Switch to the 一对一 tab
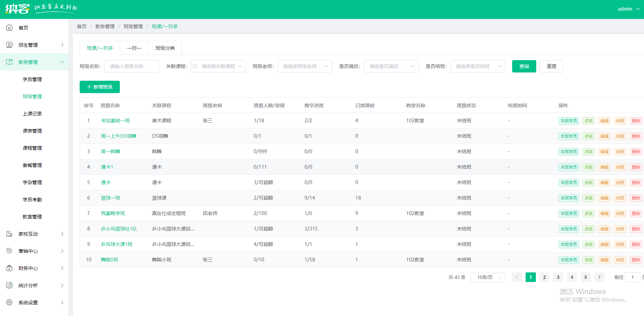The height and width of the screenshot is (316, 644). pos(134,48)
